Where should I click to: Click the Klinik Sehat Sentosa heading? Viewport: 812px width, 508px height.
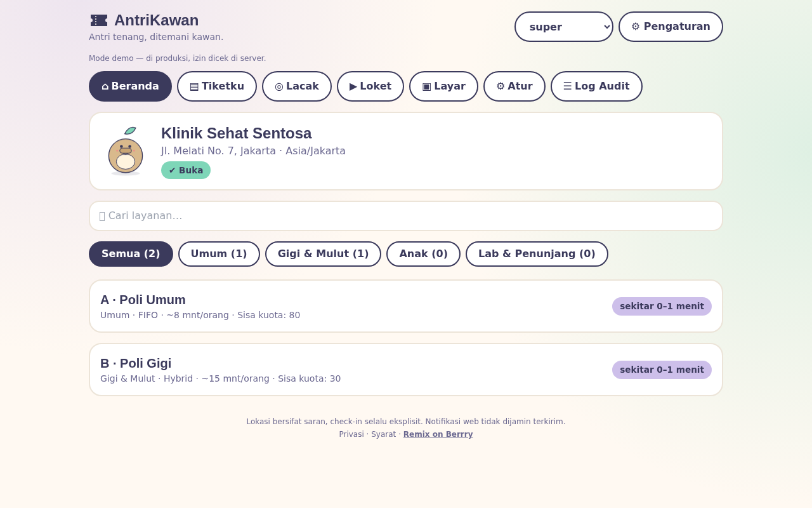coord(237,133)
